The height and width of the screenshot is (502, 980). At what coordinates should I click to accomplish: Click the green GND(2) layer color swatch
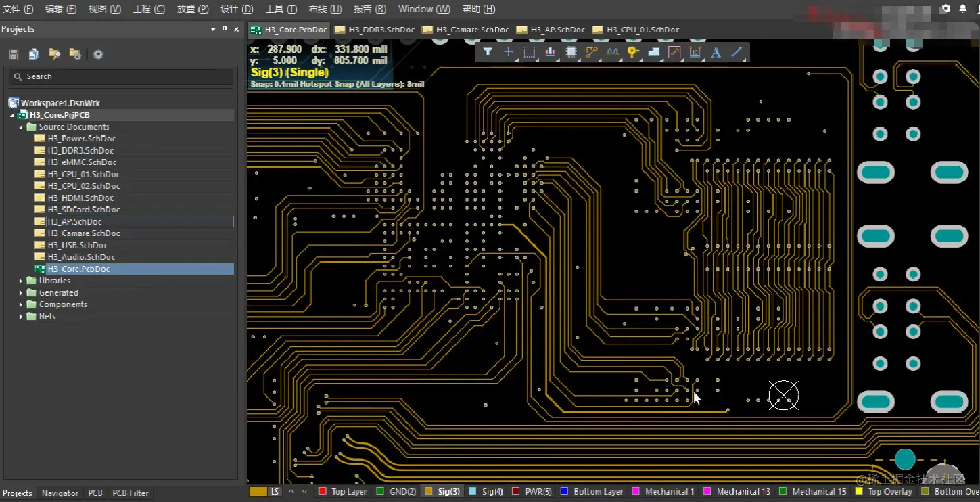pyautogui.click(x=380, y=492)
